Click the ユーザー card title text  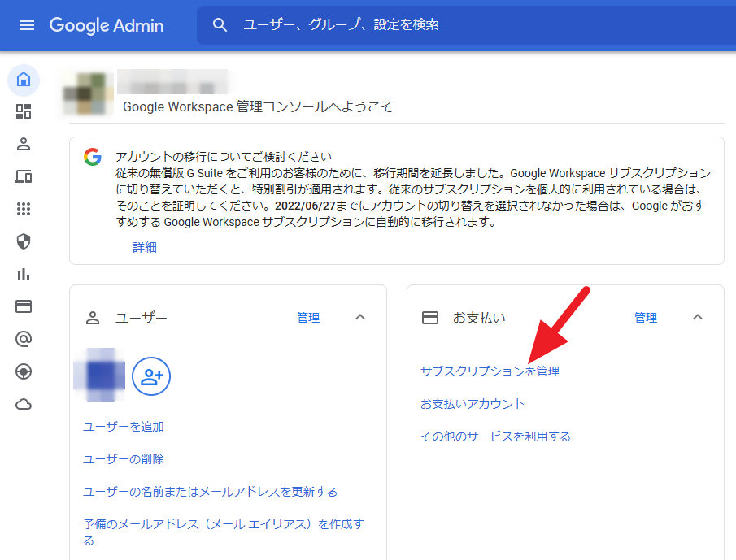(142, 318)
